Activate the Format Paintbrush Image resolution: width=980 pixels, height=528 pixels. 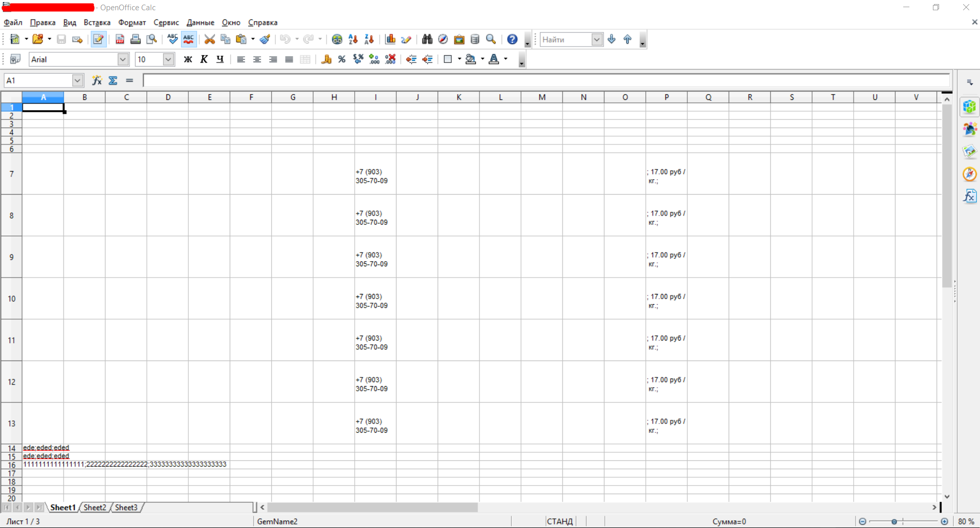coord(265,39)
